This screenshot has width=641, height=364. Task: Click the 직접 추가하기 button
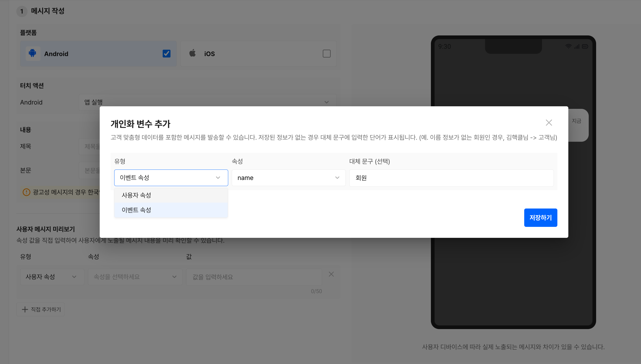click(x=41, y=309)
